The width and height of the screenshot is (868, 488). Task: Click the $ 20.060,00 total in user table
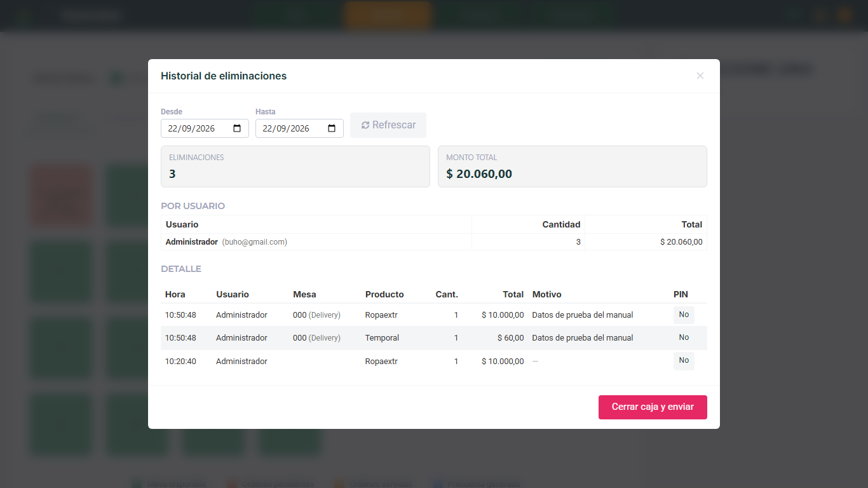(x=681, y=242)
